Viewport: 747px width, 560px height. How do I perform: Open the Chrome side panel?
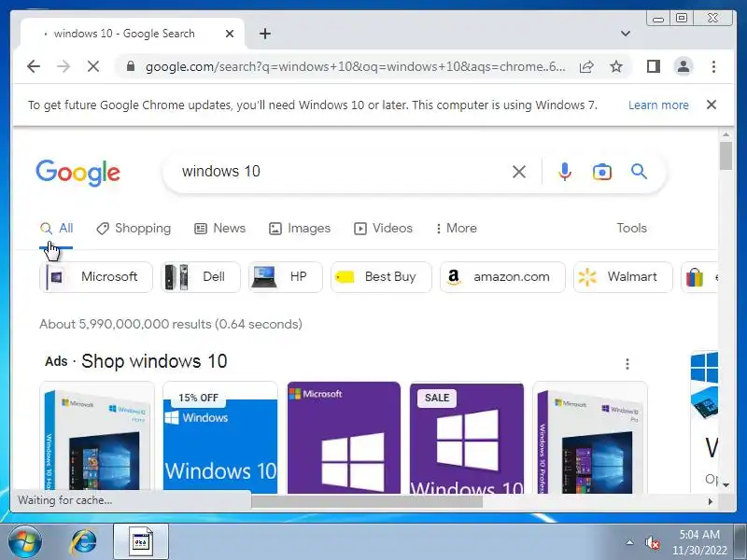pos(653,66)
